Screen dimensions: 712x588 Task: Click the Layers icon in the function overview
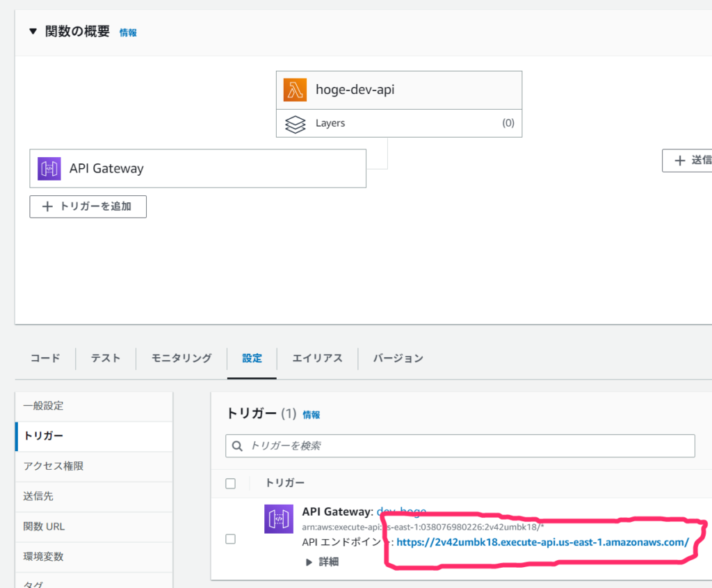296,123
